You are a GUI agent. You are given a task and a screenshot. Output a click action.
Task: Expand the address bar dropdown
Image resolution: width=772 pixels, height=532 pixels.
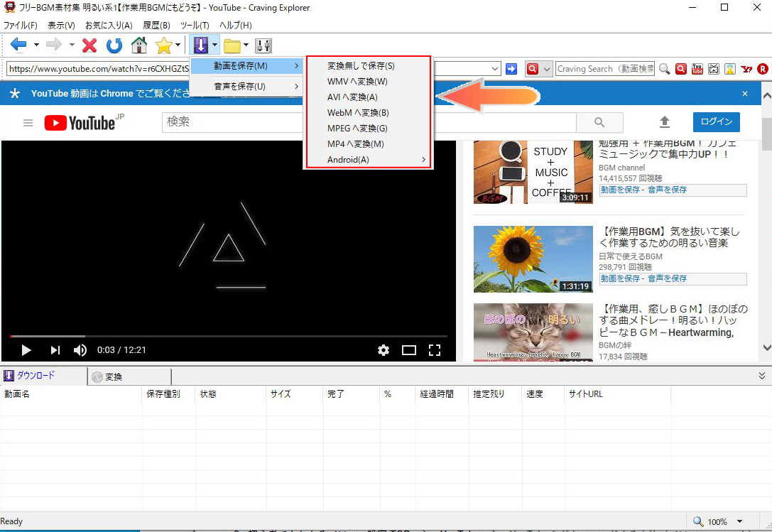[x=495, y=69]
